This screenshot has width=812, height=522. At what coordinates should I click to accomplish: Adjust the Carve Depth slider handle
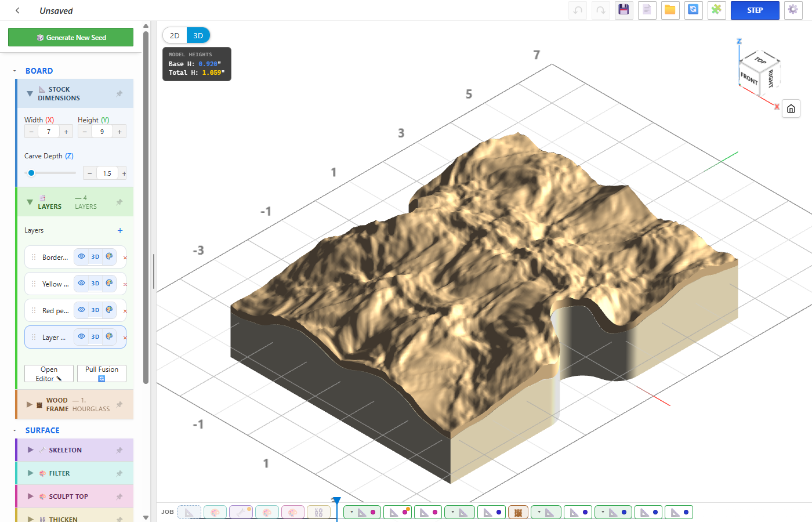31,173
